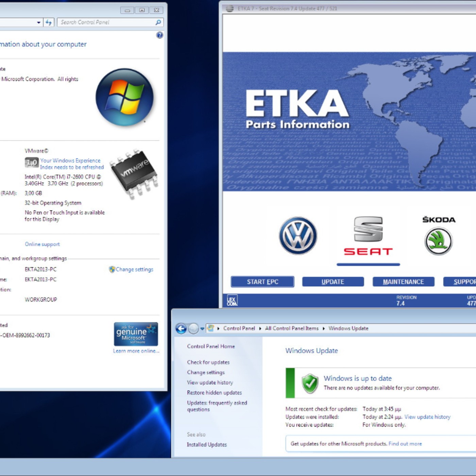Click Check for updates link
This screenshot has height=476, width=476.
coord(208,362)
